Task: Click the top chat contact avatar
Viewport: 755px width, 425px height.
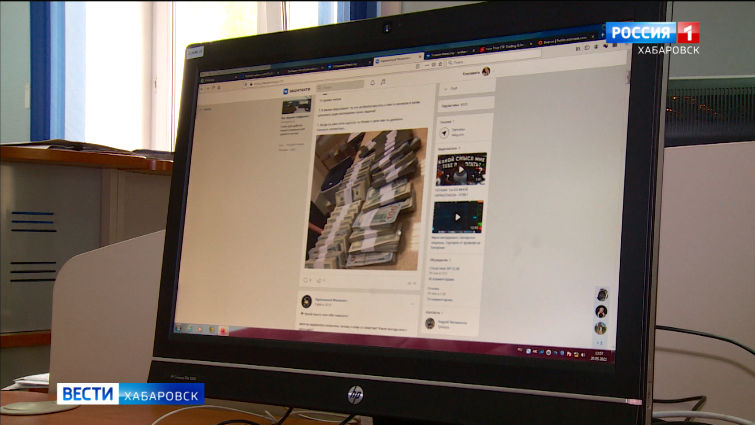Action: click(x=602, y=294)
